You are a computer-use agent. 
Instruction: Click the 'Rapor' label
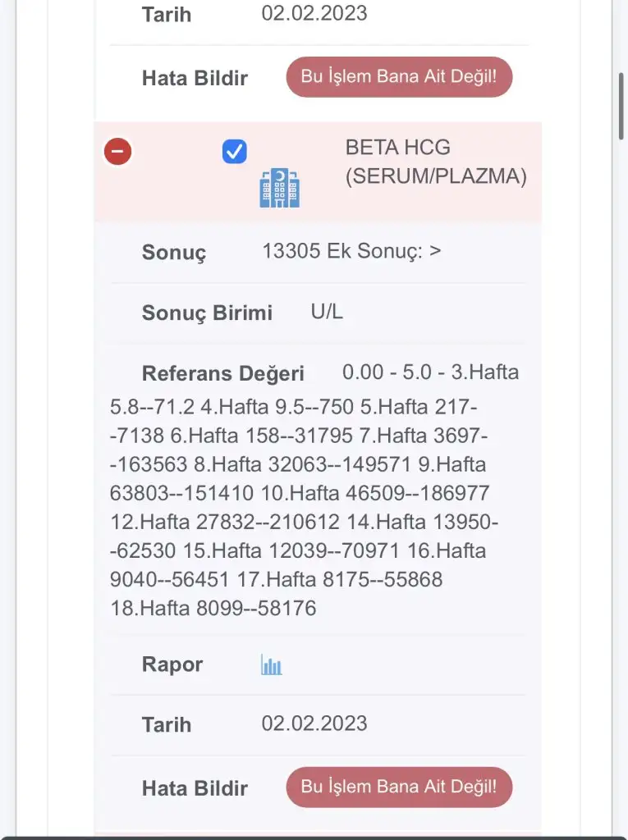172,664
